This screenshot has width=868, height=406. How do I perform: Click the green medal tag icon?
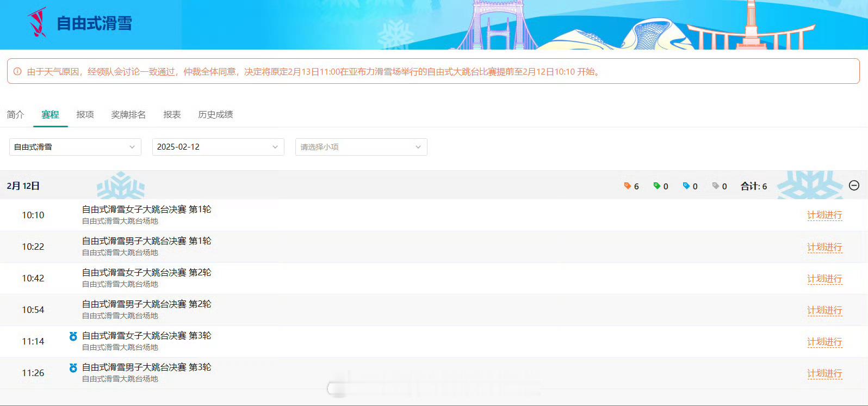[656, 186]
